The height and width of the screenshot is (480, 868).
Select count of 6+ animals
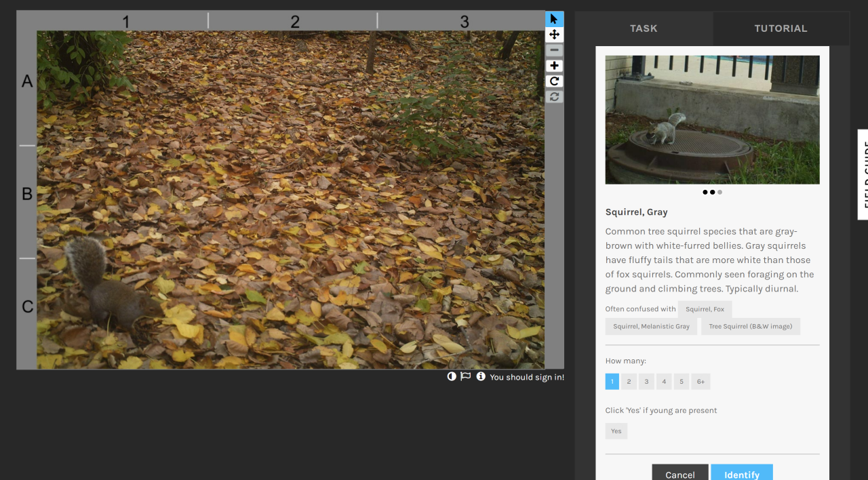[701, 382]
